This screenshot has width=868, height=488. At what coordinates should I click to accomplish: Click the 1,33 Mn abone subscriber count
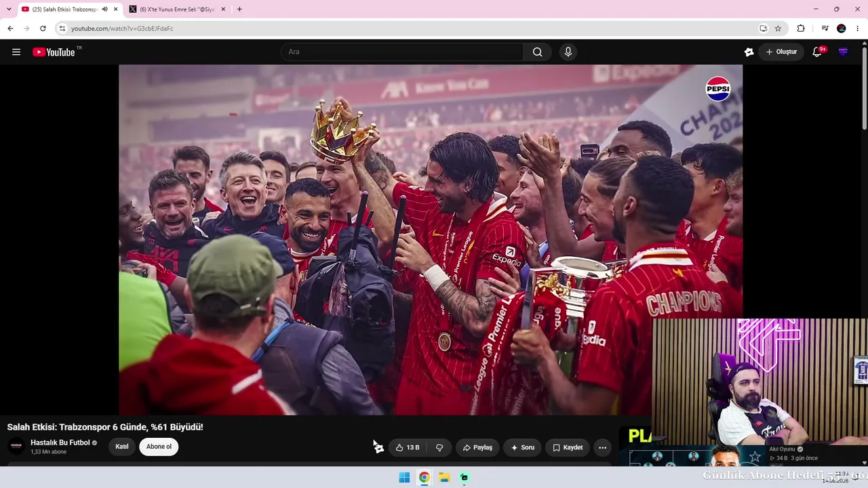pyautogui.click(x=48, y=452)
